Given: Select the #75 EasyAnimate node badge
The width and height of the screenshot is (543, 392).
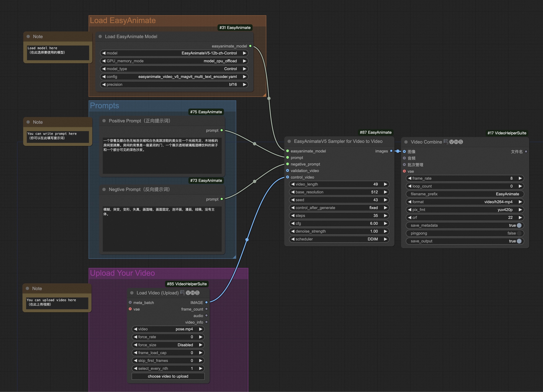Looking at the screenshot, I should (x=206, y=112).
